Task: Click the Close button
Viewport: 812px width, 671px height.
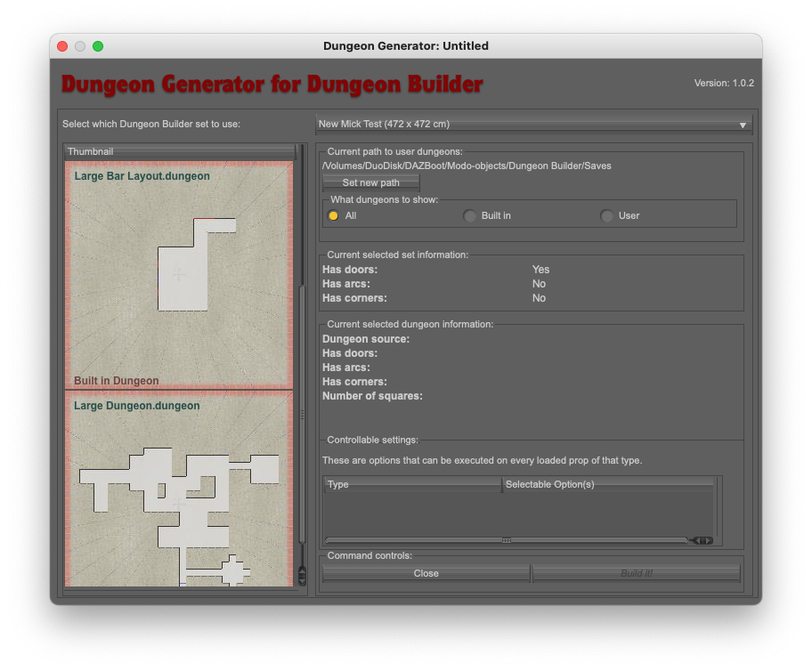Action: tap(426, 573)
